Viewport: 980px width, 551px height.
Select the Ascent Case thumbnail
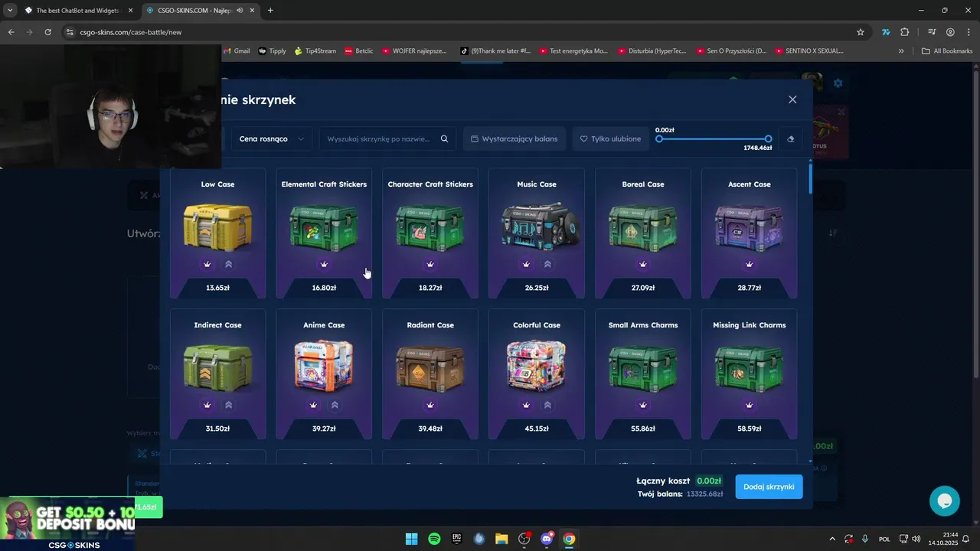[750, 227]
